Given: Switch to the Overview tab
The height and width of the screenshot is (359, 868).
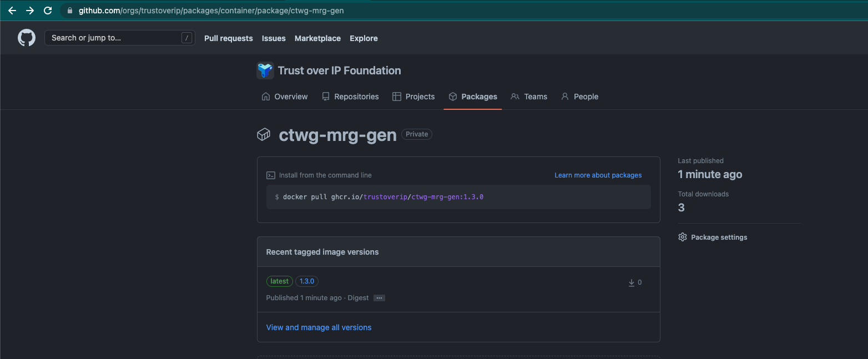Looking at the screenshot, I should pyautogui.click(x=285, y=97).
